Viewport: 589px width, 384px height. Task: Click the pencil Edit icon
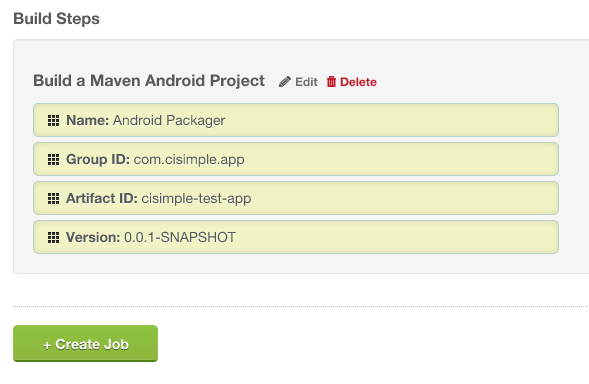(285, 82)
